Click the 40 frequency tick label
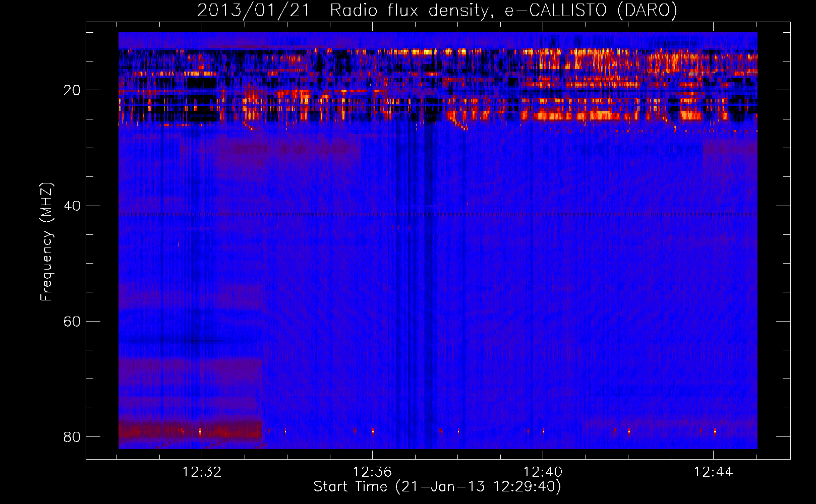This screenshot has height=504, width=816. (x=72, y=206)
